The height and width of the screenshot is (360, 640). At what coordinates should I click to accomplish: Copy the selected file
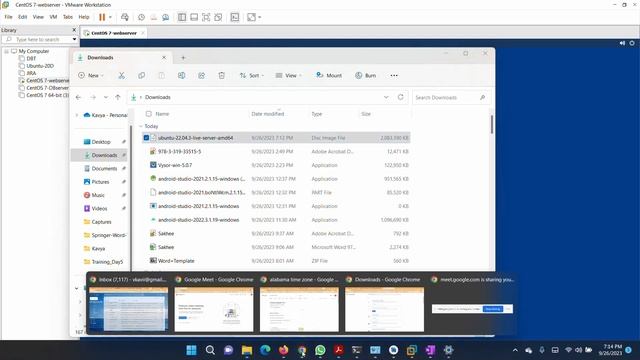click(x=142, y=76)
